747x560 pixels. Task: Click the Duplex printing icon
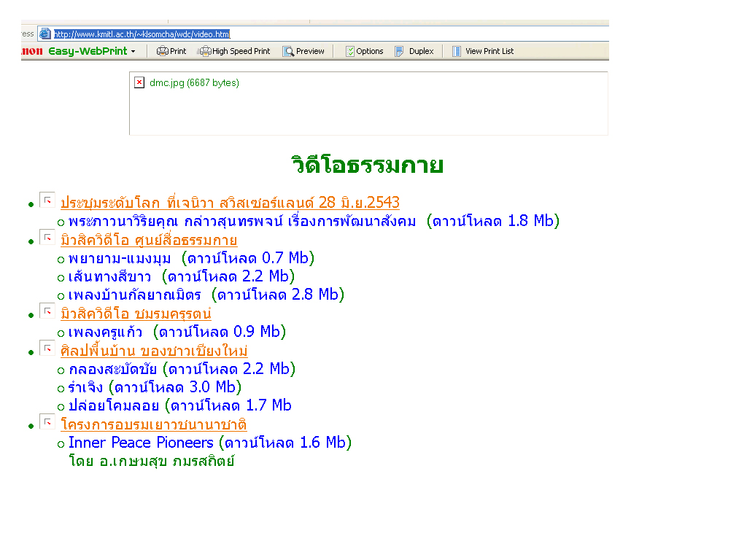coord(400,51)
